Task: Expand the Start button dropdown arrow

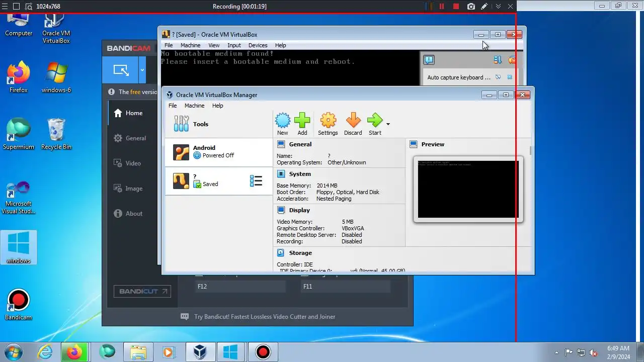Action: point(388,124)
